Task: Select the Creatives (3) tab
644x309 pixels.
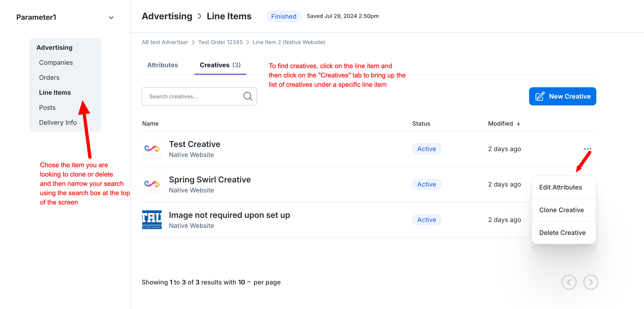Action: 220,65
